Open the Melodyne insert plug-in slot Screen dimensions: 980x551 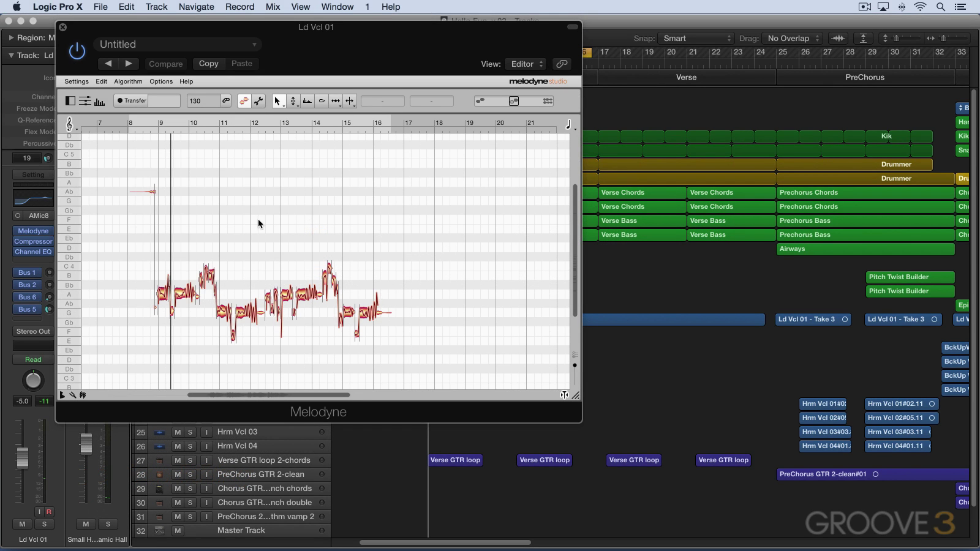33,231
